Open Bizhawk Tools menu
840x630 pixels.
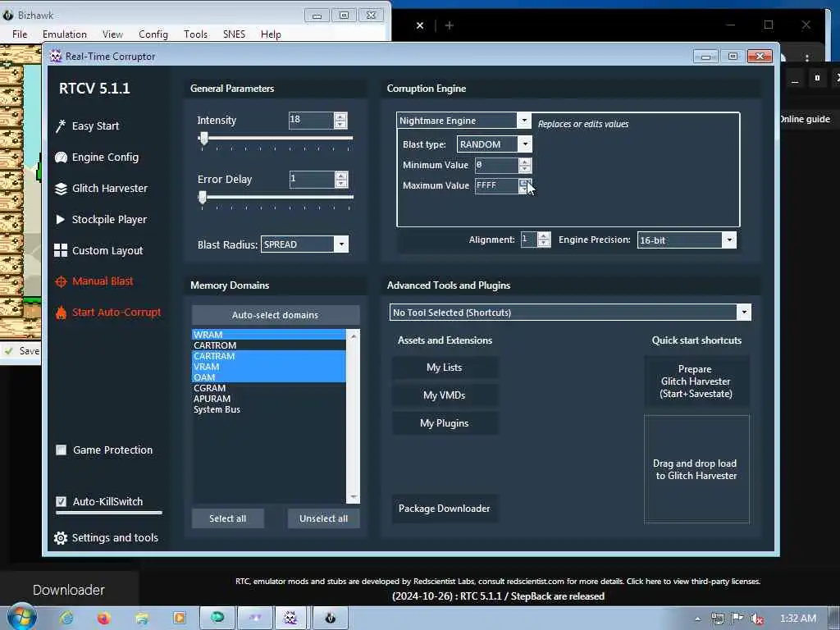[195, 34]
